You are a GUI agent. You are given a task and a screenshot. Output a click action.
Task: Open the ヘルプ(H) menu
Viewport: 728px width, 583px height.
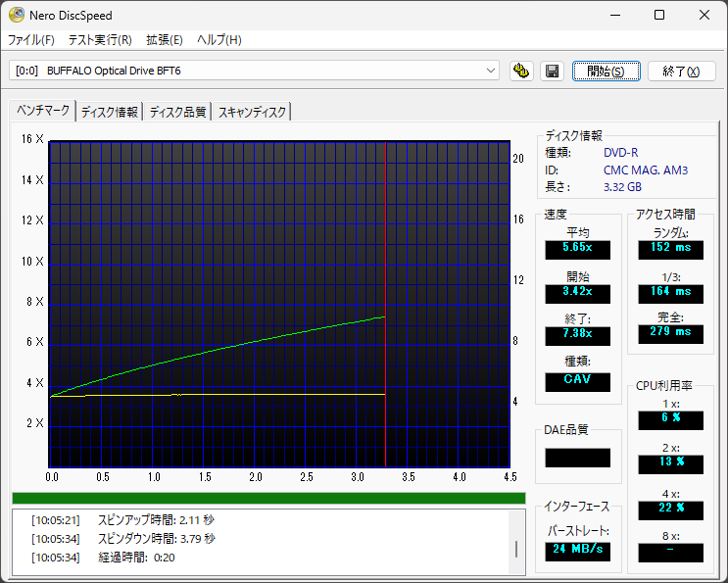tap(219, 40)
